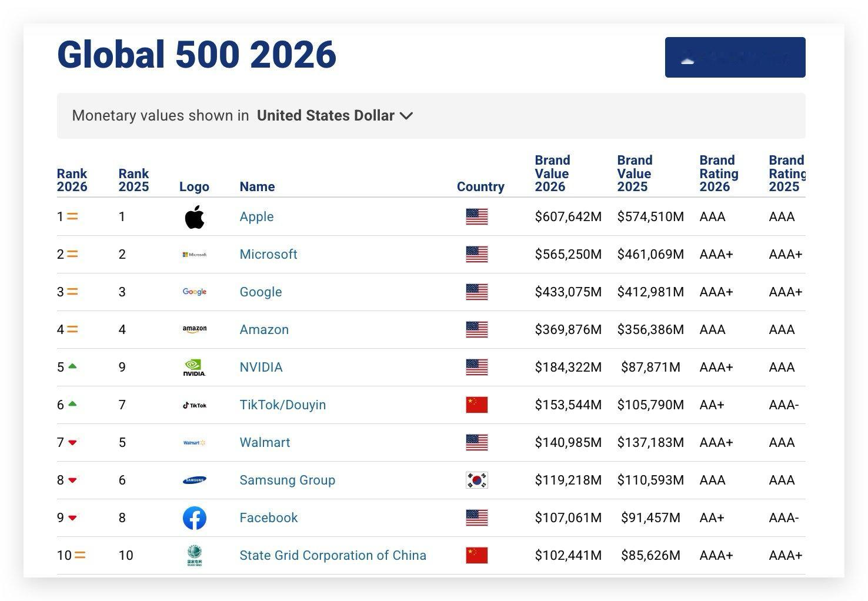
Task: Sort by Brand Value 2026 column header
Action: [x=552, y=173]
